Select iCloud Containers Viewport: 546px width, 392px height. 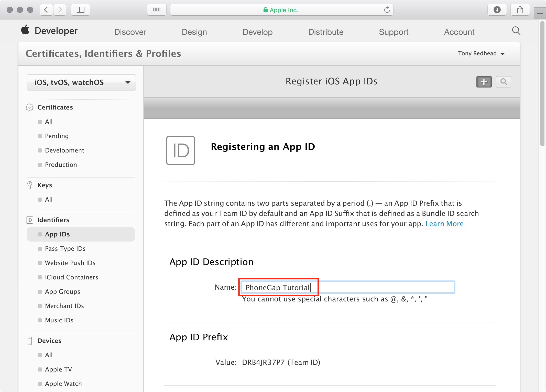(x=71, y=277)
